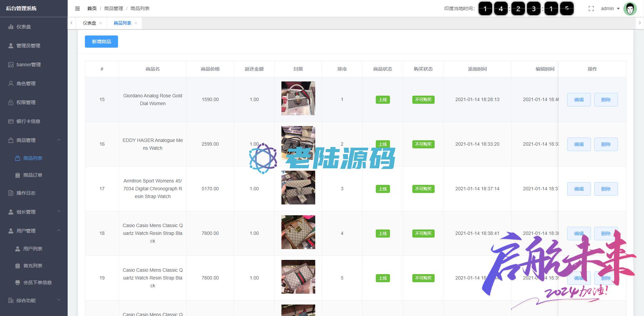
Task: Delete product row 17
Action: (606, 189)
